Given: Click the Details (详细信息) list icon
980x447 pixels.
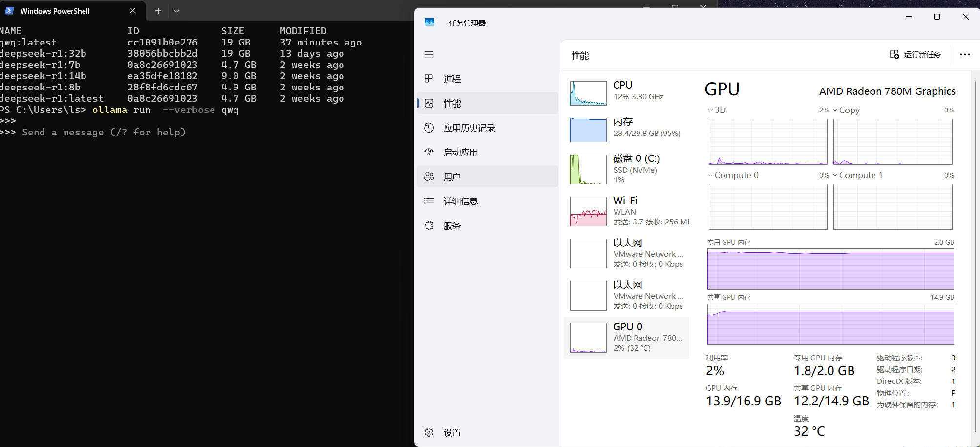Looking at the screenshot, I should [429, 201].
